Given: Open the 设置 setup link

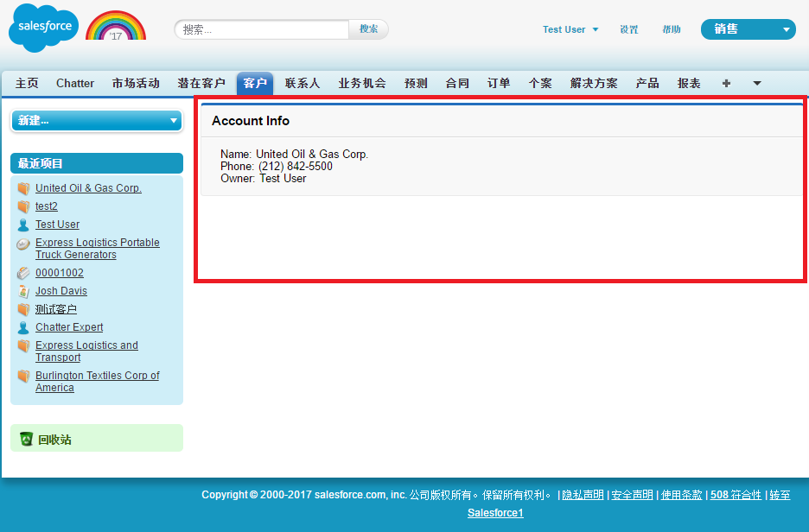Looking at the screenshot, I should click(629, 29).
